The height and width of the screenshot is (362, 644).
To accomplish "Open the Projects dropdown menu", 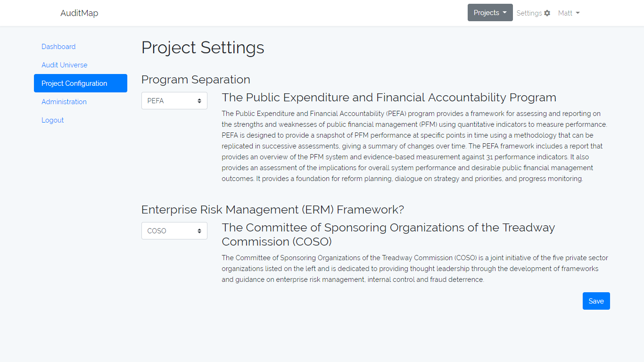I will click(x=490, y=13).
